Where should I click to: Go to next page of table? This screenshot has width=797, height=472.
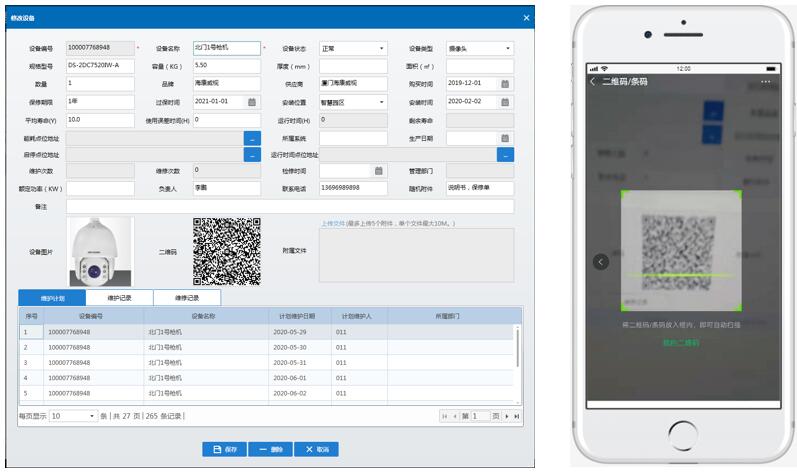click(x=507, y=416)
